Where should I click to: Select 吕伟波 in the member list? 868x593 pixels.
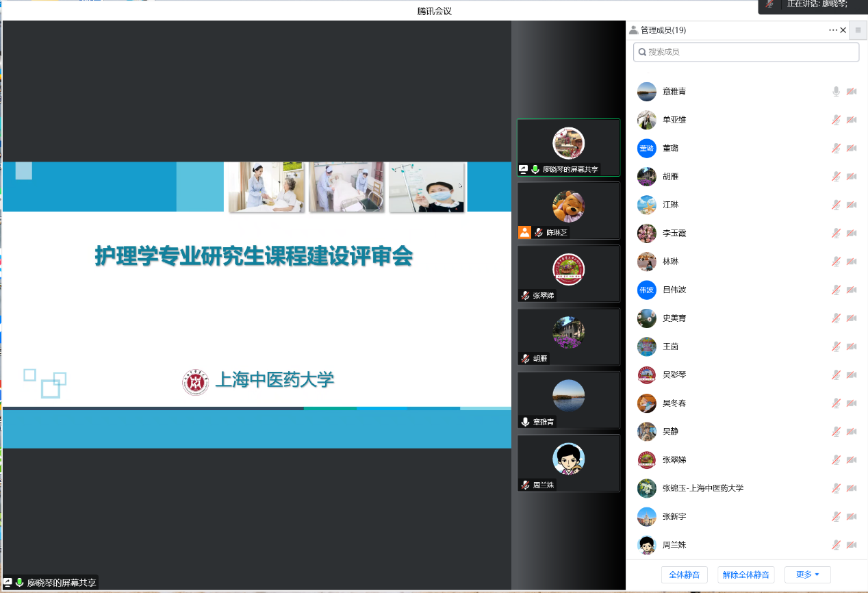click(x=674, y=290)
